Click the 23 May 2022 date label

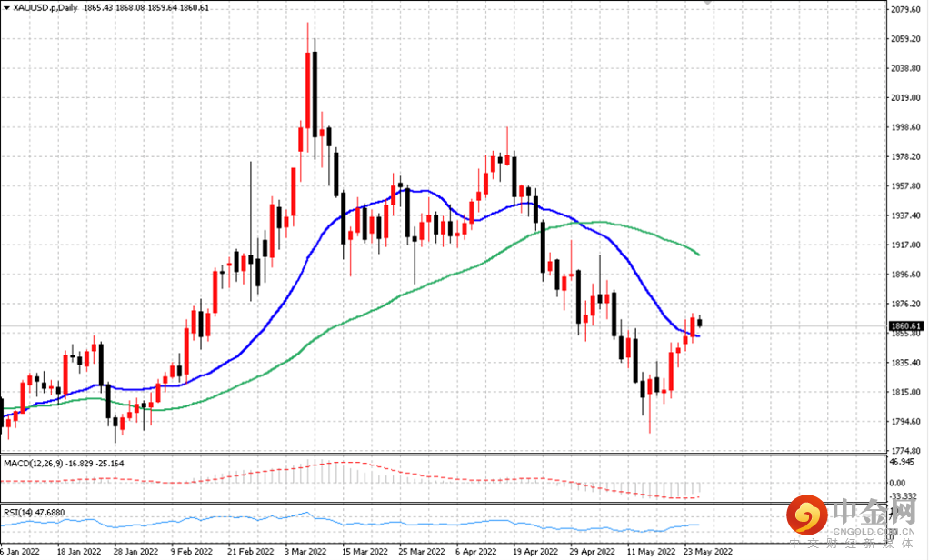(x=708, y=552)
